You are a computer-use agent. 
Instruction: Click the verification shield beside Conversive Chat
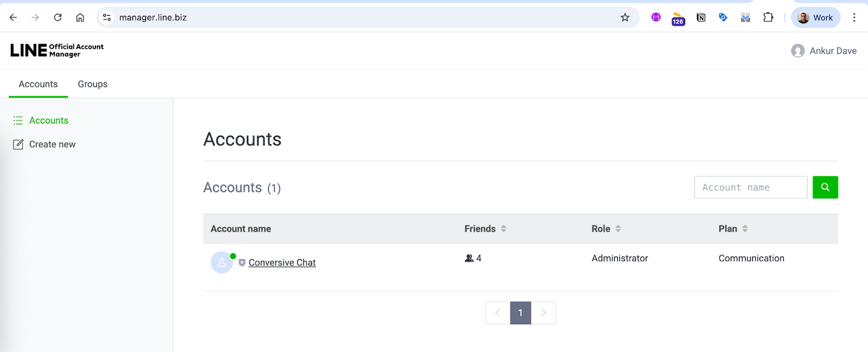coord(242,263)
